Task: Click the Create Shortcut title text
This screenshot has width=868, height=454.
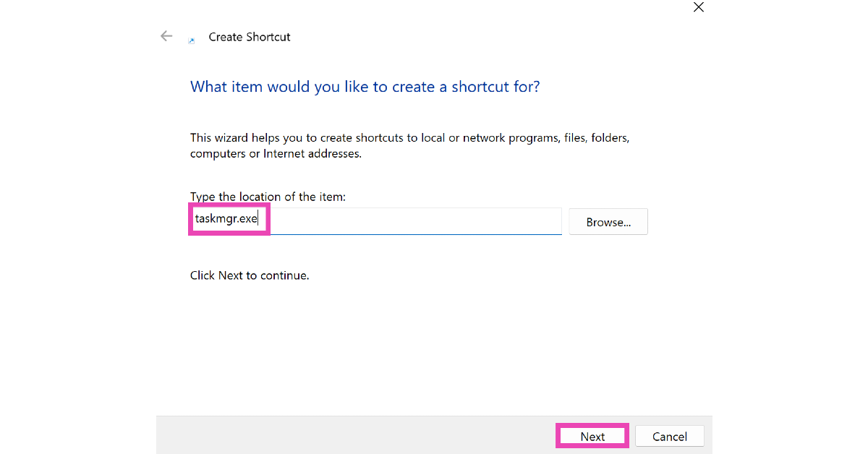Action: tap(250, 37)
